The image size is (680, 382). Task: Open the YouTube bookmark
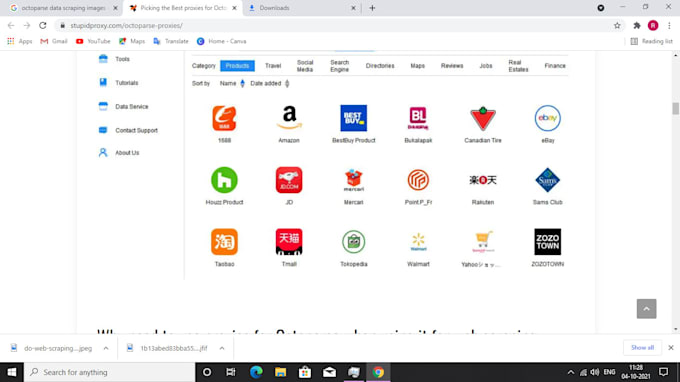(93, 41)
